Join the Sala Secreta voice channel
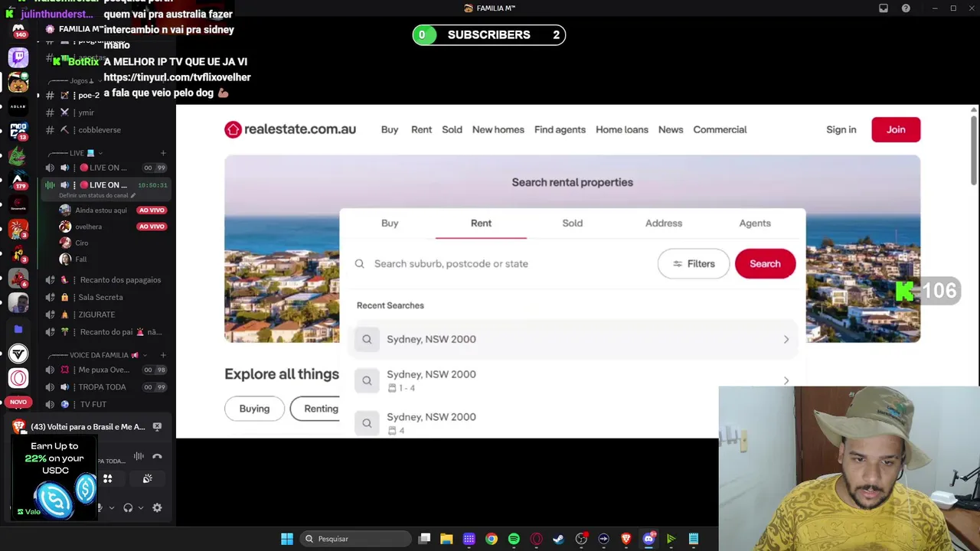This screenshot has width=980, height=551. 100,297
